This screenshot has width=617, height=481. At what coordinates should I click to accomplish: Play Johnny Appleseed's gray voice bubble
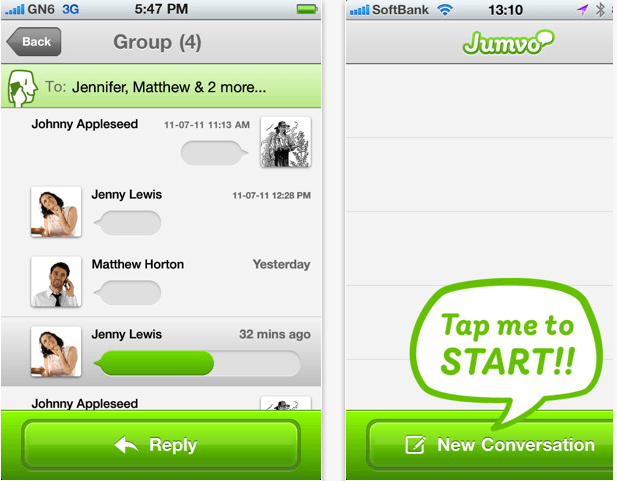[x=214, y=153]
